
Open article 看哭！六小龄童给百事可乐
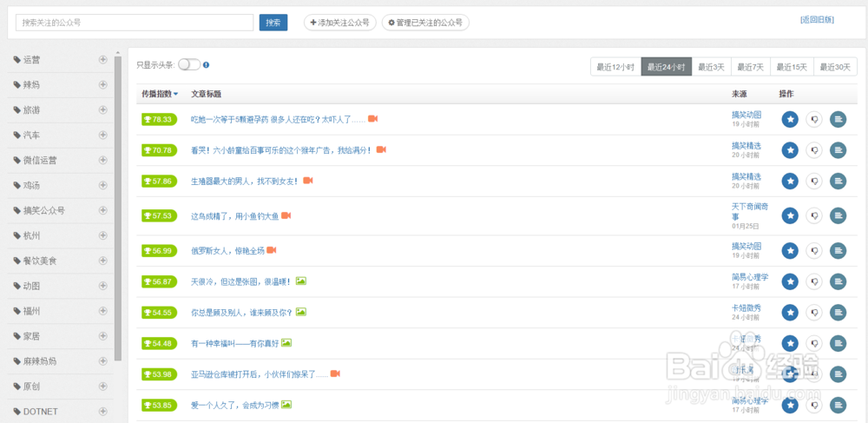pyautogui.click(x=282, y=150)
